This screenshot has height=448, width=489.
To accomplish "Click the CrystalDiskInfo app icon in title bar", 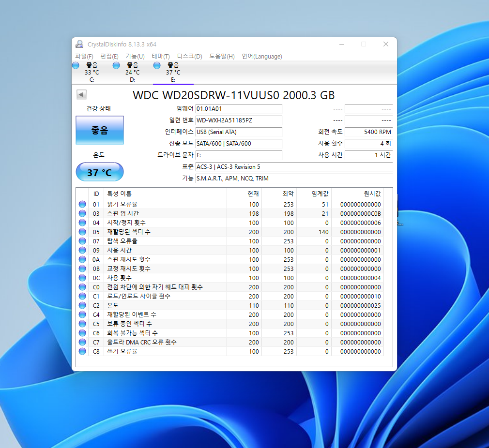I will coord(79,44).
